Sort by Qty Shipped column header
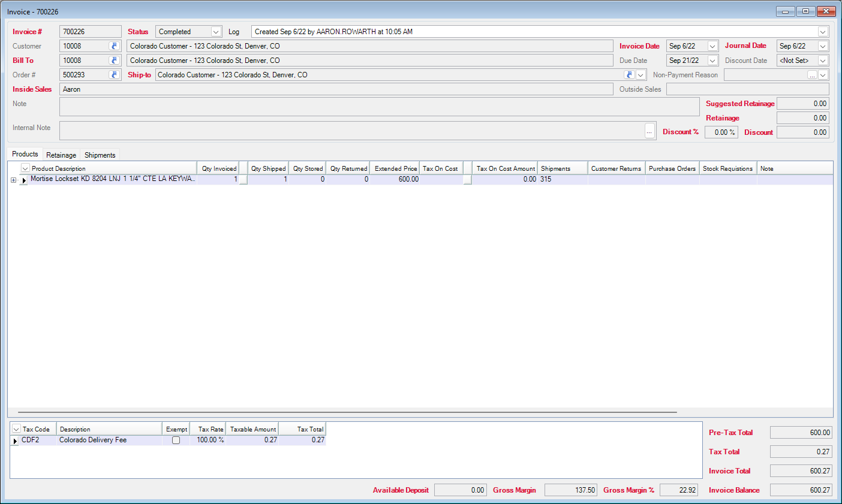Screen dimensions: 842x504 pos(268,168)
